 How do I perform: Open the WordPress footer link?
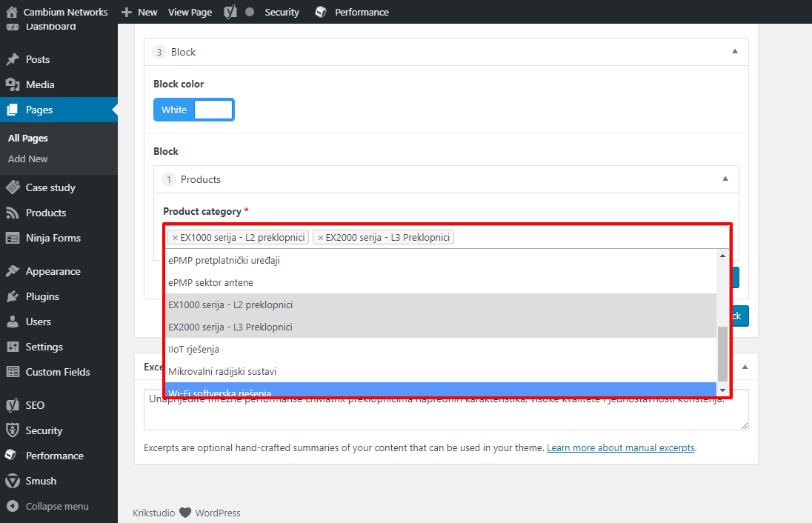218,513
